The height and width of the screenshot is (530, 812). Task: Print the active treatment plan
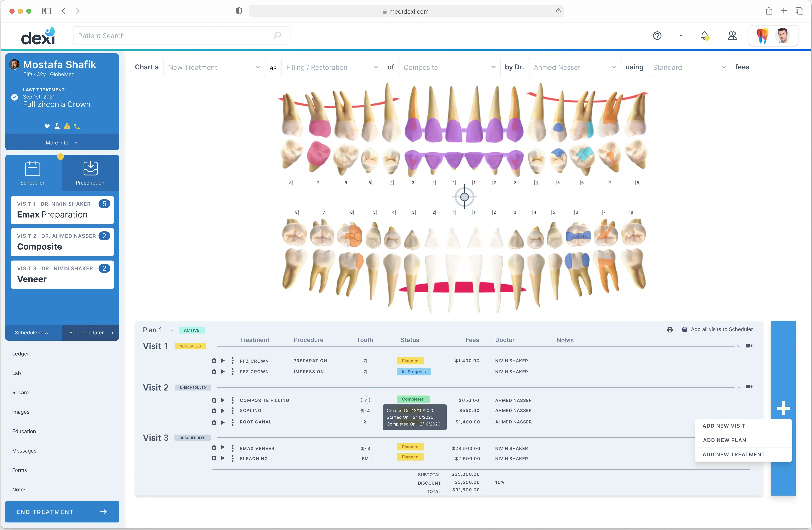tap(670, 329)
